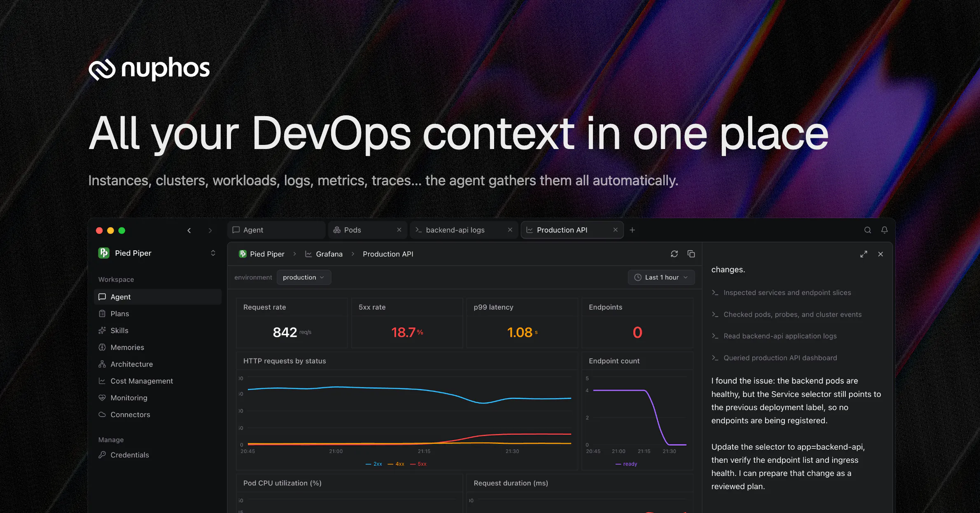Click the copy icon beside refresh
Viewport: 980px width, 513px height.
coord(691,254)
